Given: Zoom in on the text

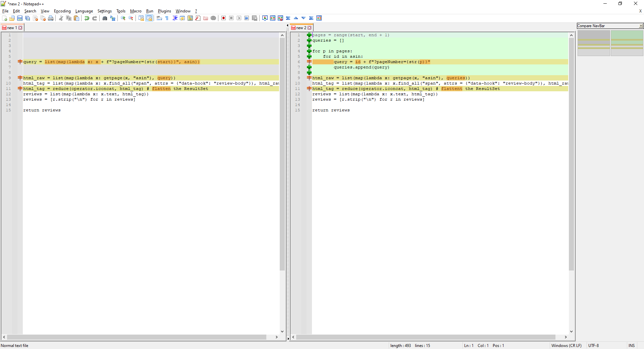Looking at the screenshot, I should tap(123, 18).
